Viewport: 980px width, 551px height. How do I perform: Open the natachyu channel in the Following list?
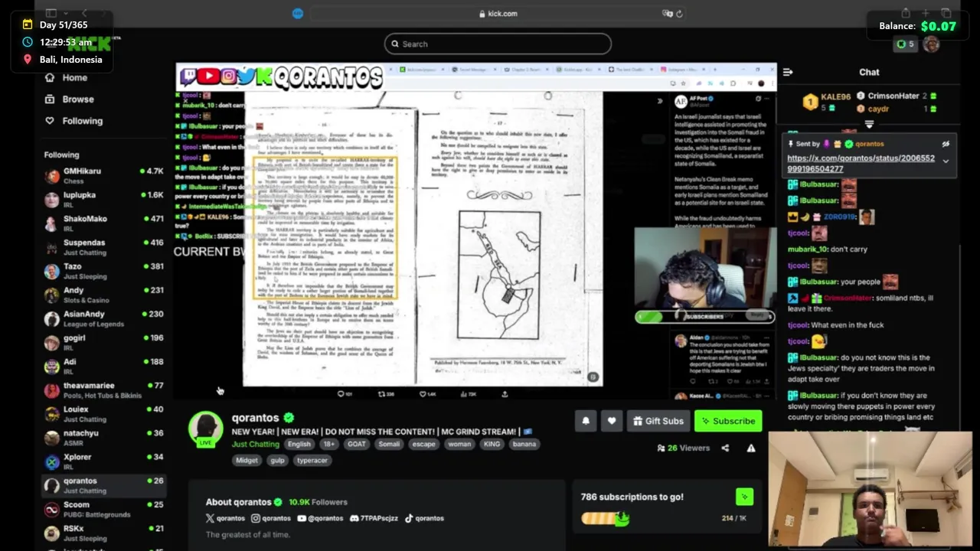(103, 438)
